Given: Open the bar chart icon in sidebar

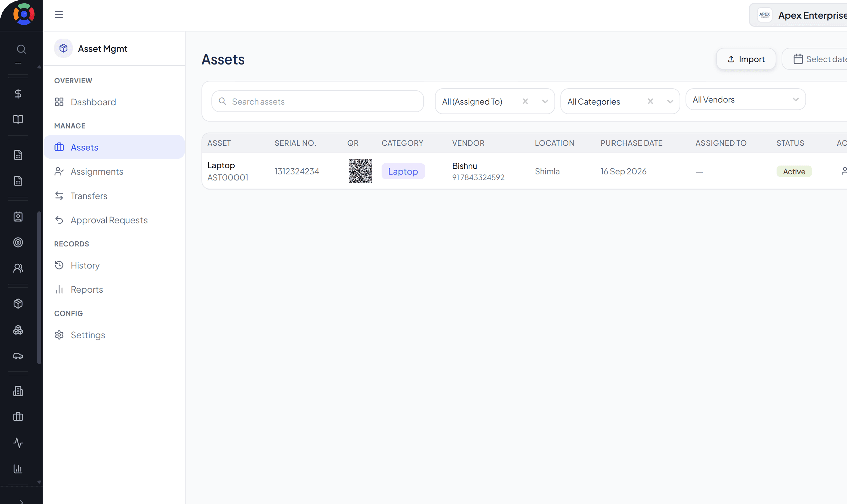Looking at the screenshot, I should click(18, 468).
